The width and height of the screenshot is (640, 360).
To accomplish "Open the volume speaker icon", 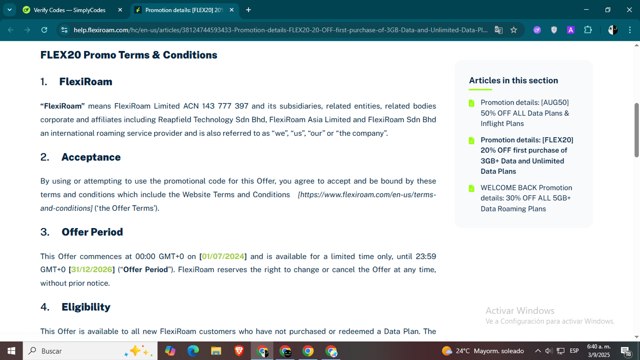I will [x=549, y=351].
